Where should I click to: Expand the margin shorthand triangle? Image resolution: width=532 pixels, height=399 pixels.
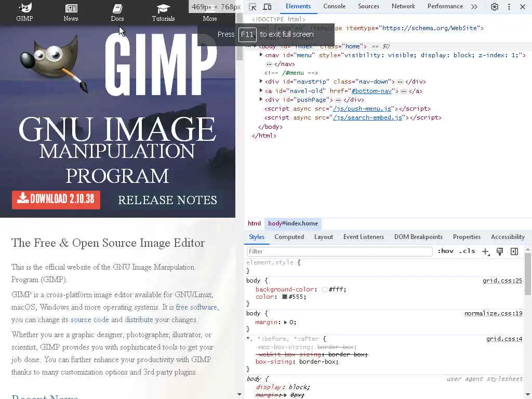click(x=285, y=322)
